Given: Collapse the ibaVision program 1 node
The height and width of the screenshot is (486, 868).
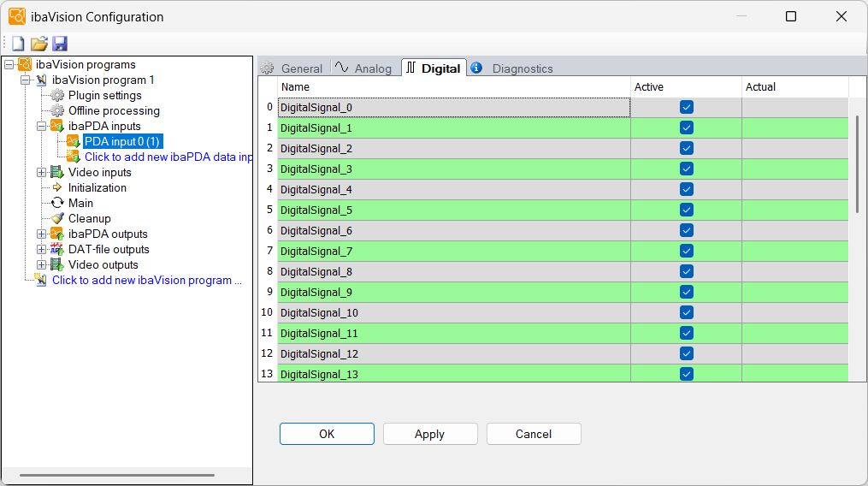Looking at the screenshot, I should [25, 80].
